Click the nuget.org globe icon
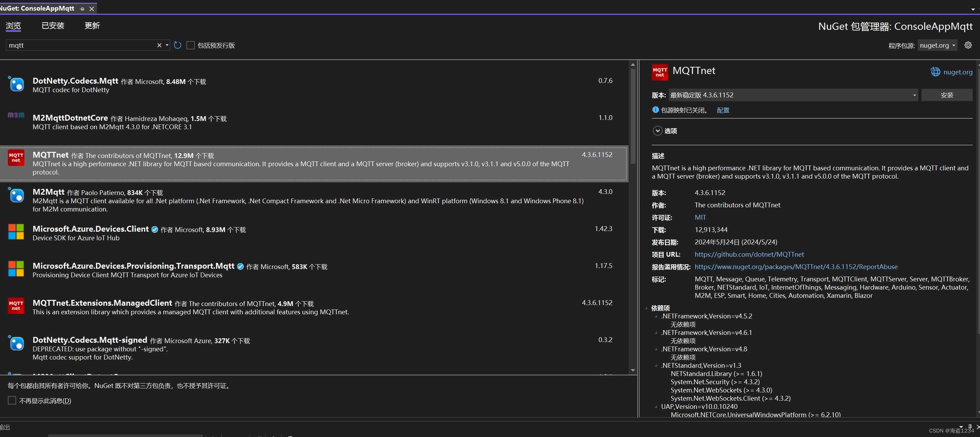Screen dimensions: 980x437 935,72
